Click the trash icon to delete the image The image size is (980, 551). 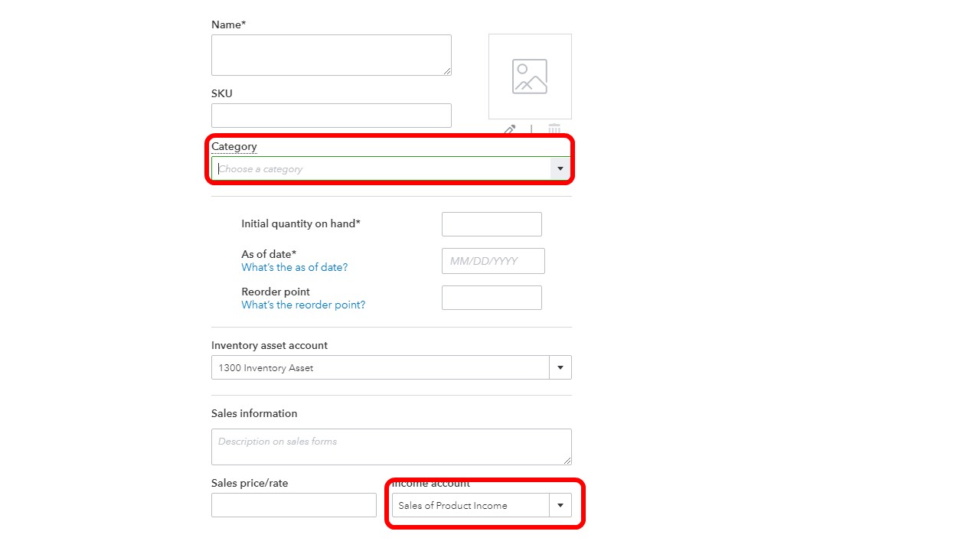pos(554,130)
